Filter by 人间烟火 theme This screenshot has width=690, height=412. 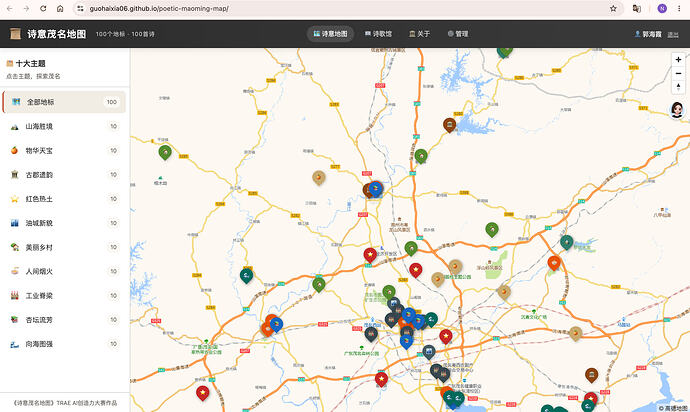point(64,272)
